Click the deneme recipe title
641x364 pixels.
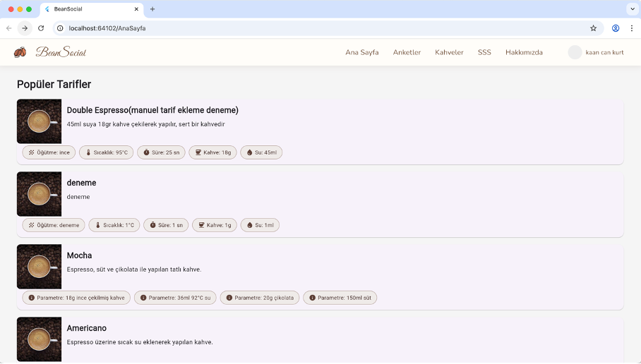coord(81,183)
